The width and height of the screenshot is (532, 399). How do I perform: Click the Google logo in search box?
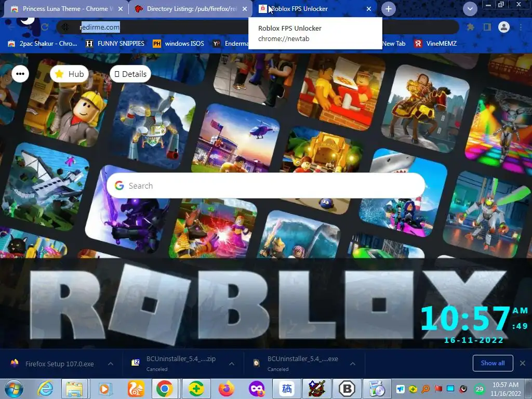(119, 185)
